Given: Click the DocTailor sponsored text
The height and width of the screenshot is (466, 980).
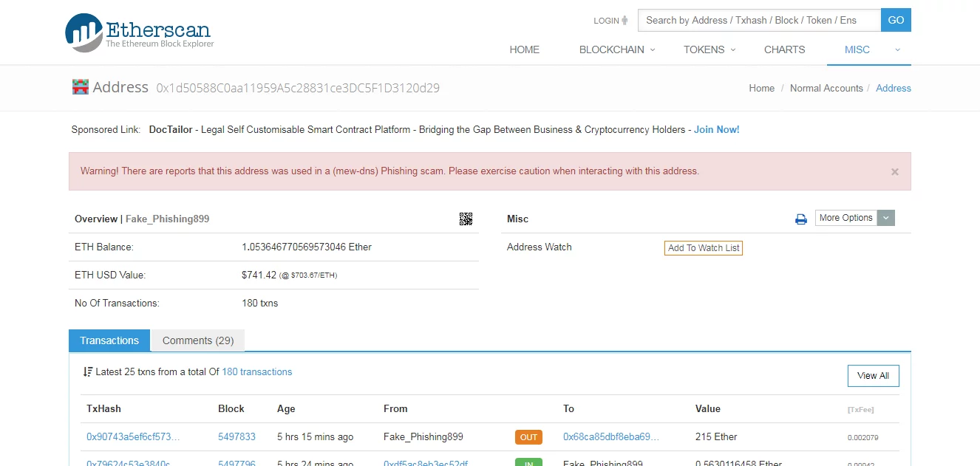Looking at the screenshot, I should [x=171, y=129].
